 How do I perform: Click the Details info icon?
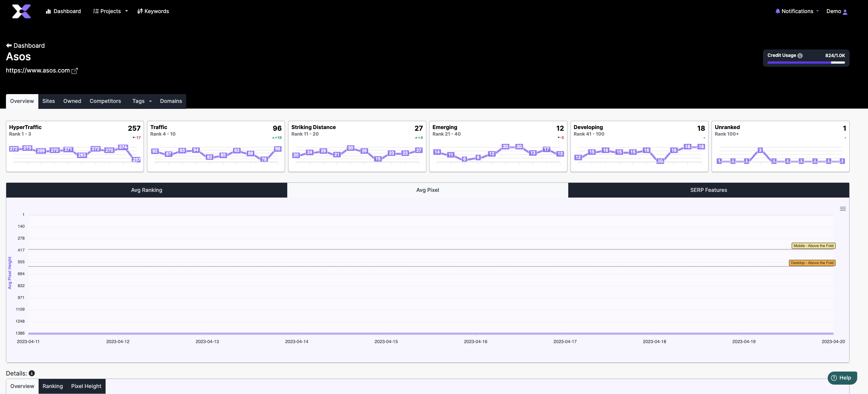(x=32, y=373)
